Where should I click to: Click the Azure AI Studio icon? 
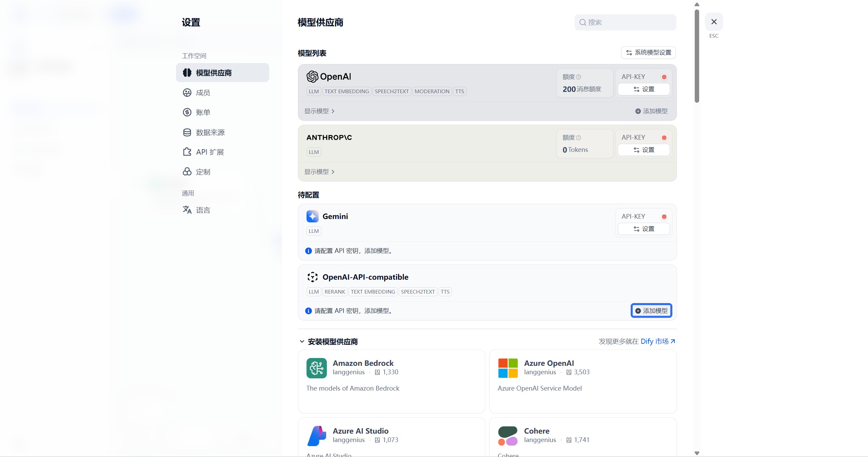316,436
